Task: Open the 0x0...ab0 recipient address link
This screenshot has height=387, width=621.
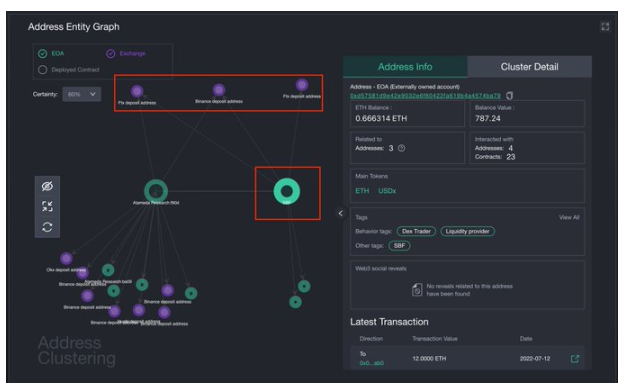Action: click(x=371, y=363)
